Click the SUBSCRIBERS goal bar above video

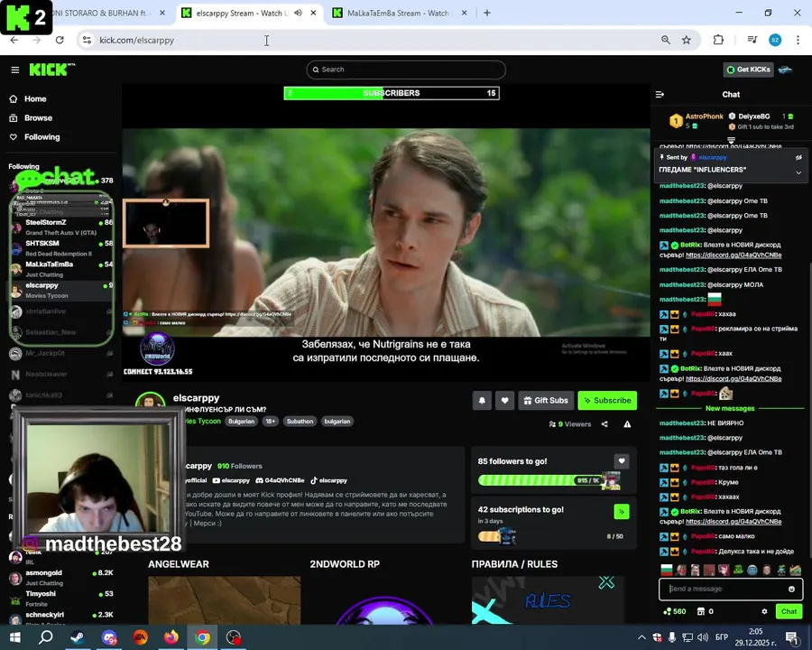392,93
